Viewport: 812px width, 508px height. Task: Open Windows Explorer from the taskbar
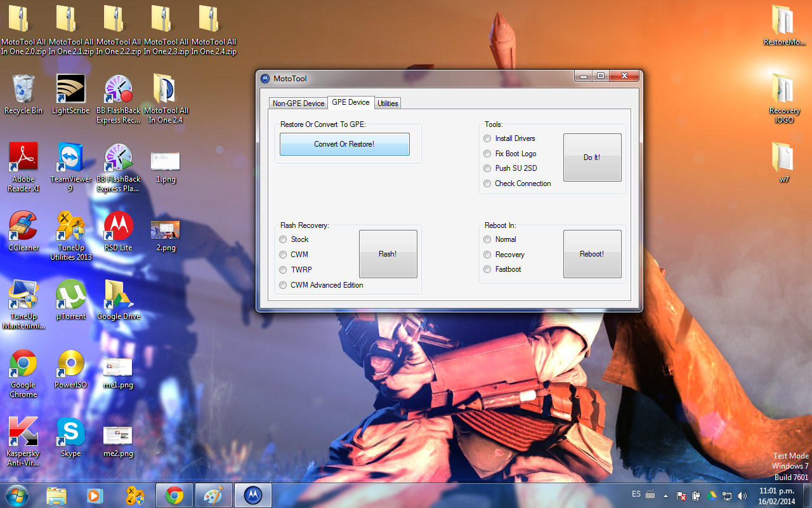point(56,495)
